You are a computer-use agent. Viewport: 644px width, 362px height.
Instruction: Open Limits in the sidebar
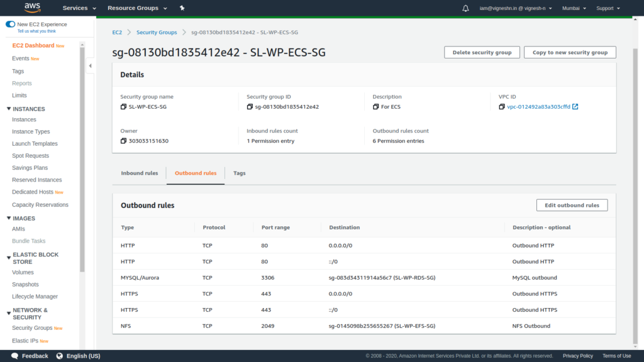pos(19,96)
